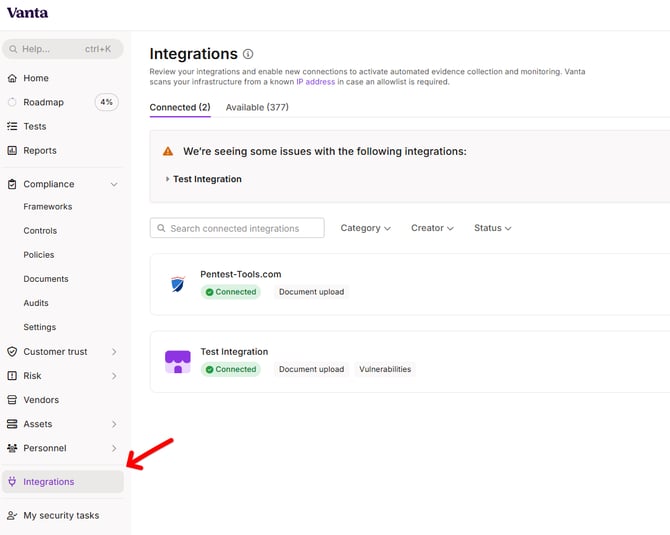Open the IP address link
The image size is (670, 535).
point(316,82)
